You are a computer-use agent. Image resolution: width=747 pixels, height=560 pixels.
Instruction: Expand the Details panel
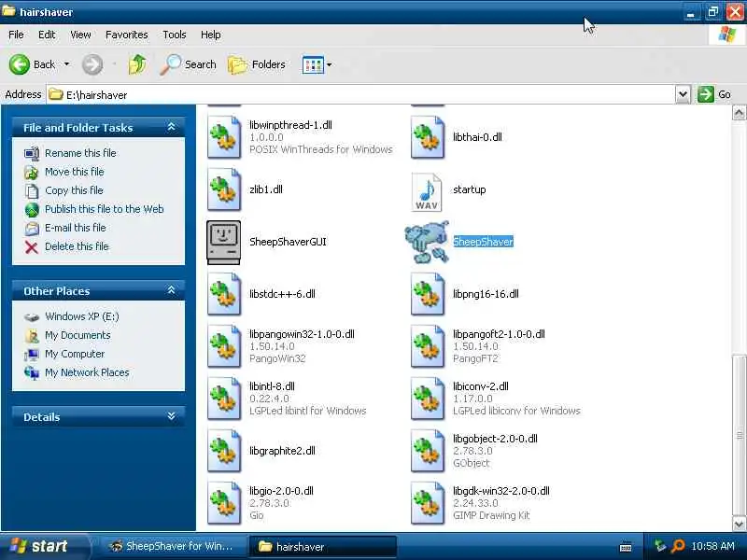point(172,416)
